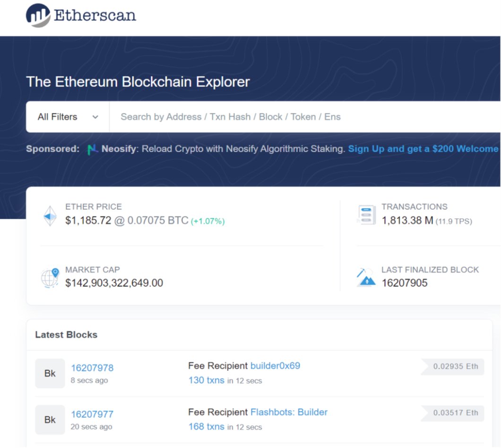Click the market cap $142,903,322,649.00 value
The image size is (501, 448).
(x=114, y=283)
